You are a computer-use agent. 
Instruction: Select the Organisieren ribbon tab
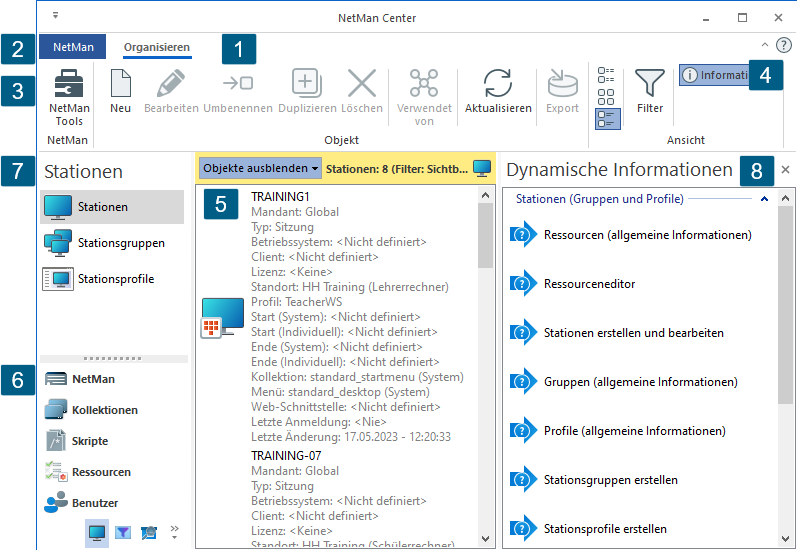tap(157, 47)
